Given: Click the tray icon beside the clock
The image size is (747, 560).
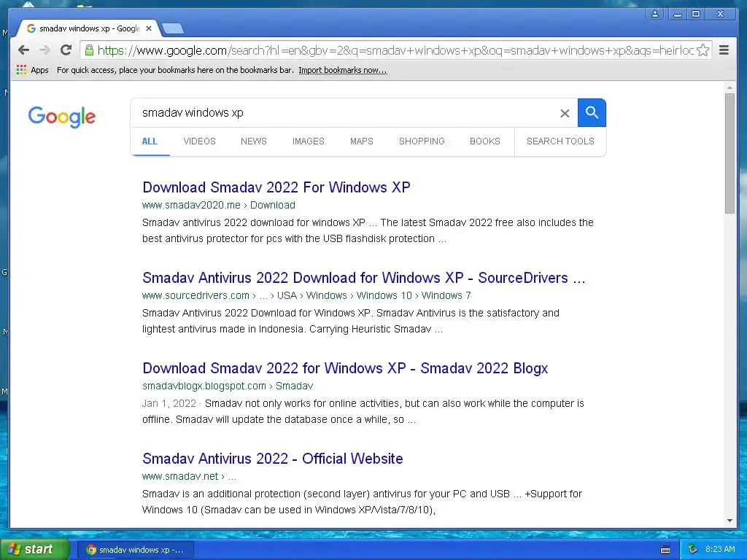Looking at the screenshot, I should 693,549.
